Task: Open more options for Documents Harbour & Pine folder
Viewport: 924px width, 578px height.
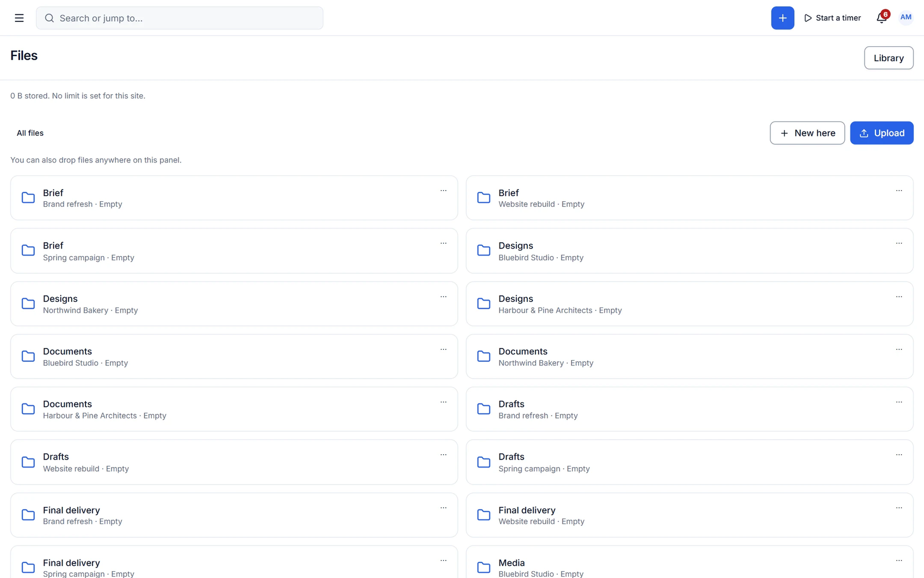Action: tap(444, 402)
